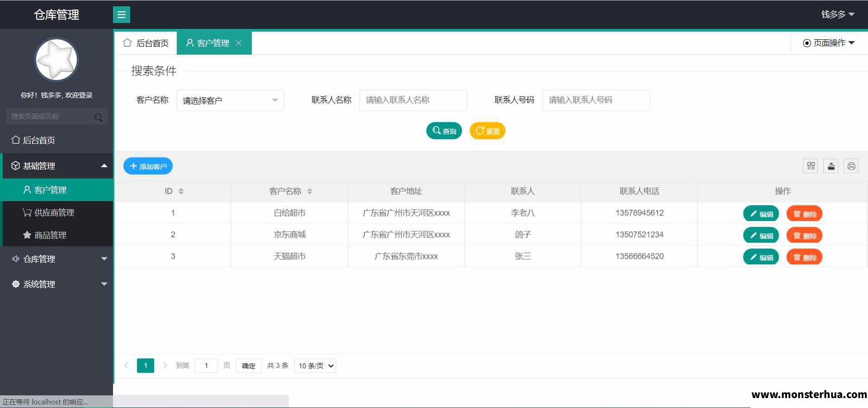Focus the 联系人名称 input field
The image size is (868, 408).
tap(413, 100)
